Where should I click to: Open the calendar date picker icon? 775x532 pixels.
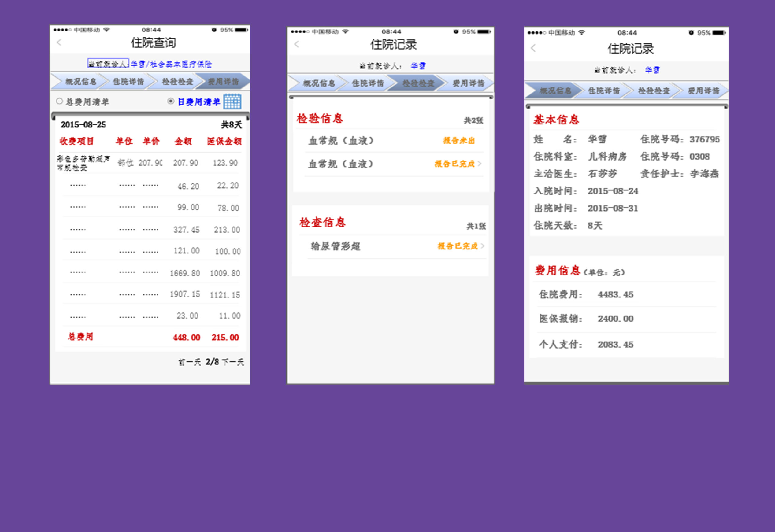232,101
